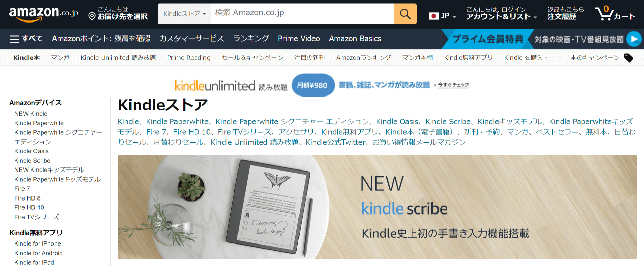Click in the 検索 Amazon.co.jp search field
This screenshot has width=644, height=266.
click(x=302, y=14)
